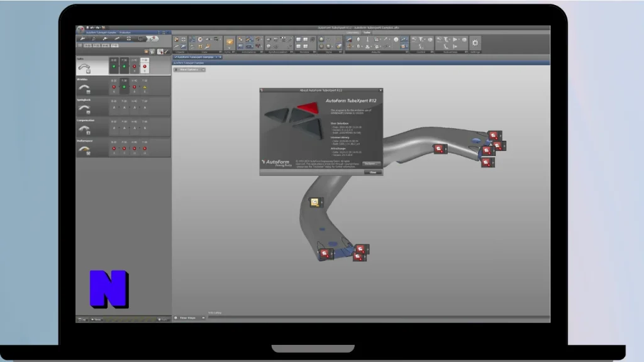Expand the Results group launcher
Image resolution: width=644 pixels, height=362 pixels.
[407, 52]
